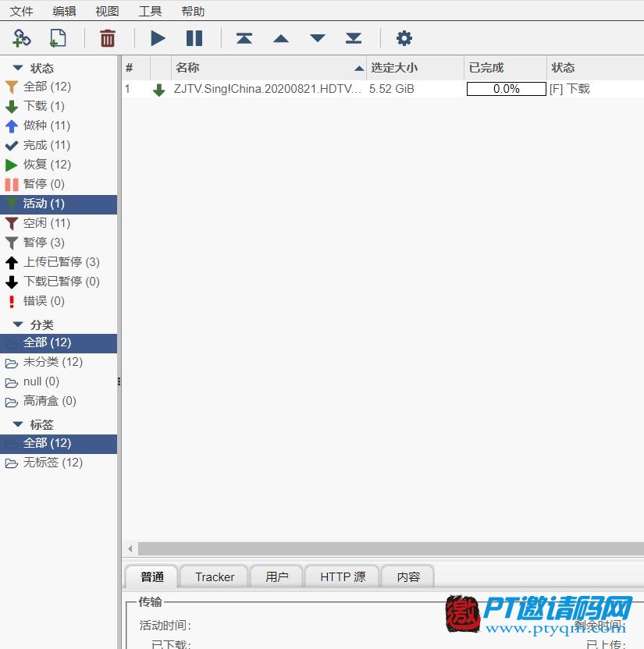The width and height of the screenshot is (644, 649).
Task: Move torrent up in queue
Action: [x=281, y=38]
